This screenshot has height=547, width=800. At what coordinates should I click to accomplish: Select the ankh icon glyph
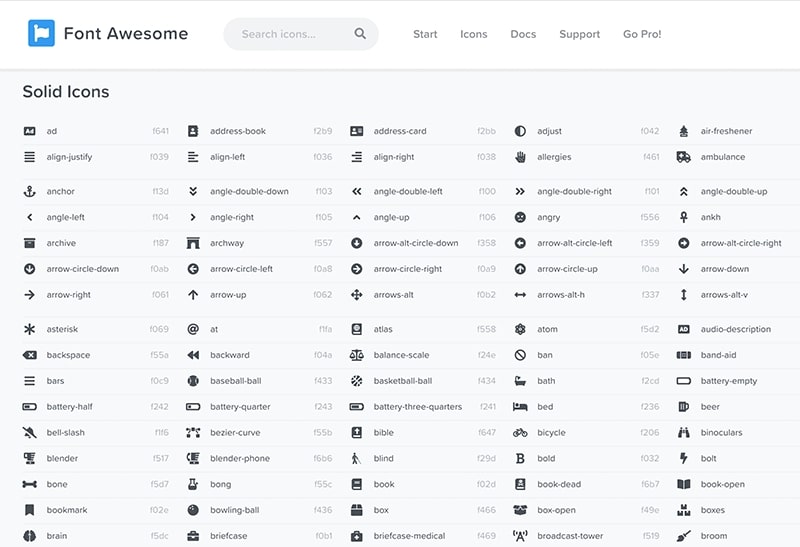pos(684,217)
